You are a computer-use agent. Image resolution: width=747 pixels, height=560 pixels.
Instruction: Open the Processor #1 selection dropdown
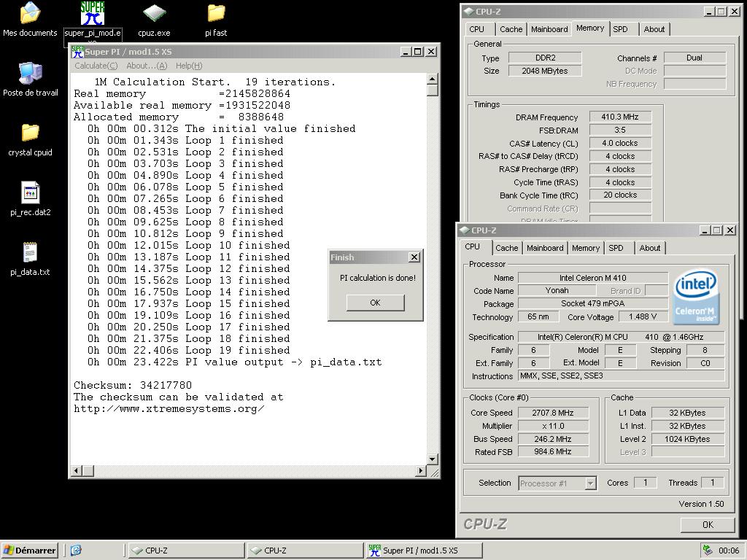tap(591, 483)
